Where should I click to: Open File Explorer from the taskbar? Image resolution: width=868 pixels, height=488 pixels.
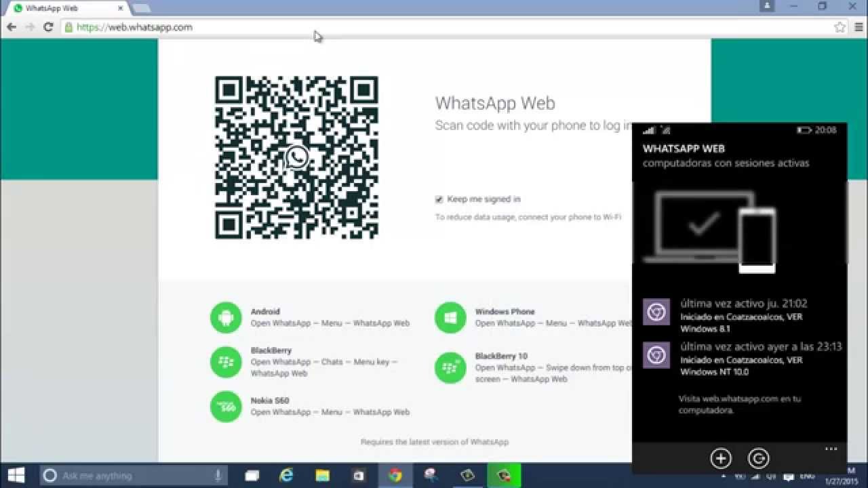click(322, 476)
